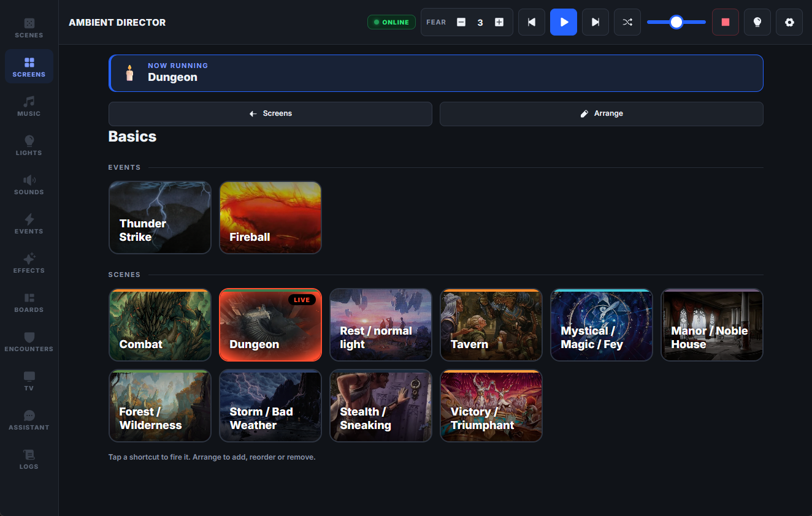Activate the Tavern scene

491,325
